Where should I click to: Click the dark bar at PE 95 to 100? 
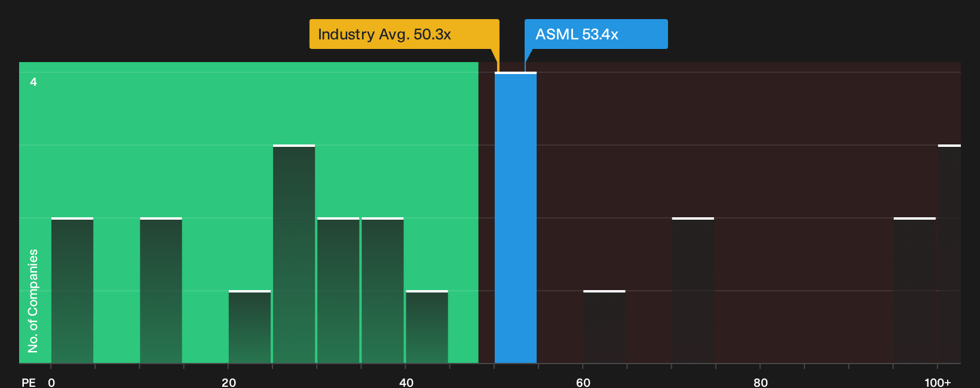[915, 291]
